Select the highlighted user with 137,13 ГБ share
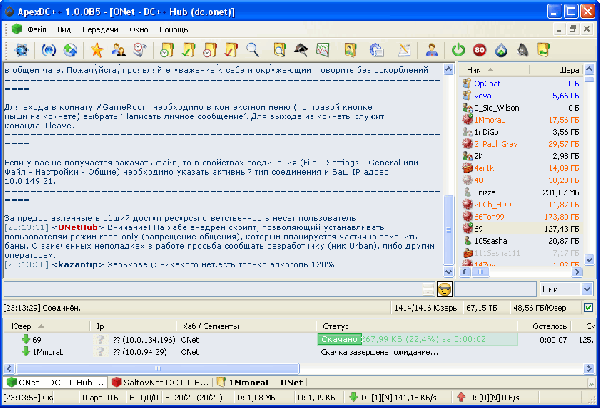Viewport: 600px width, 408px height. point(520,229)
